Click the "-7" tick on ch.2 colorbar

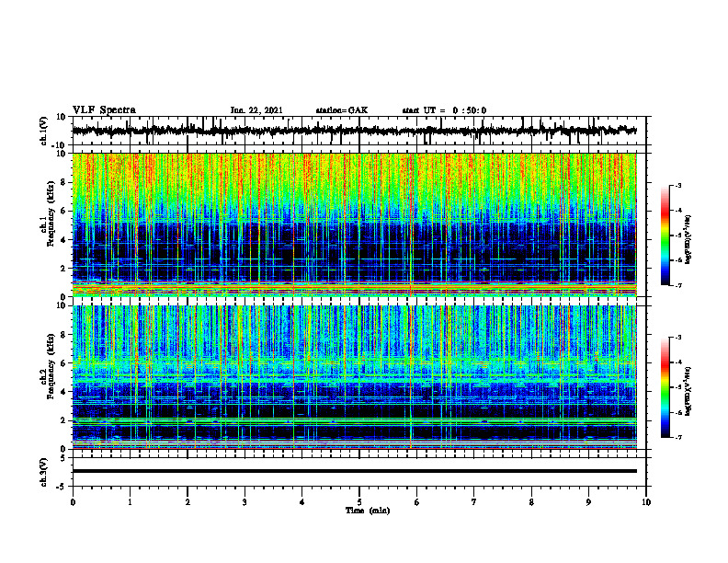678,438
